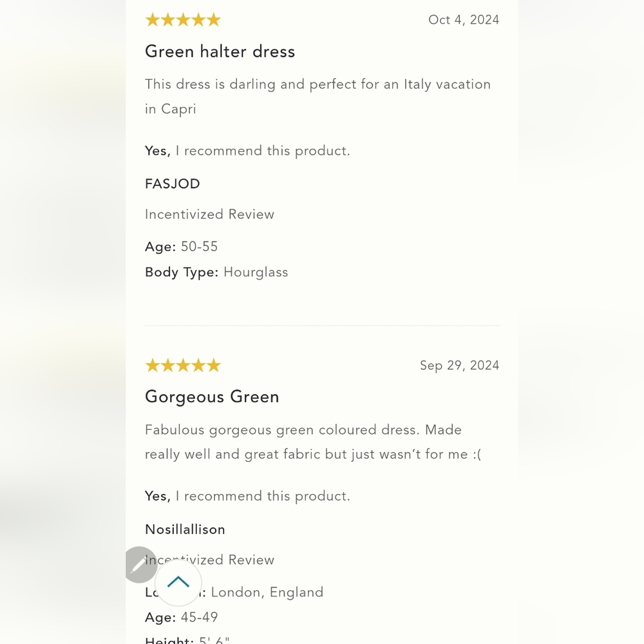Click the 'London, England' location text
The height and width of the screenshot is (644, 644).
click(267, 592)
